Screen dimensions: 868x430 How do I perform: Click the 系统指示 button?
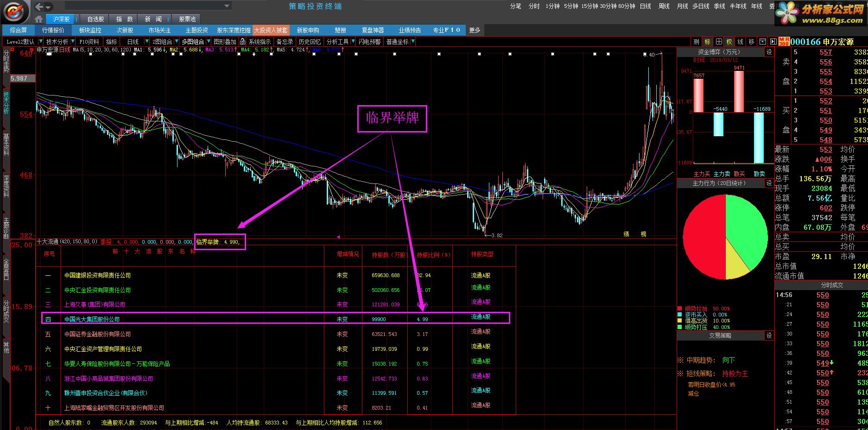260,42
